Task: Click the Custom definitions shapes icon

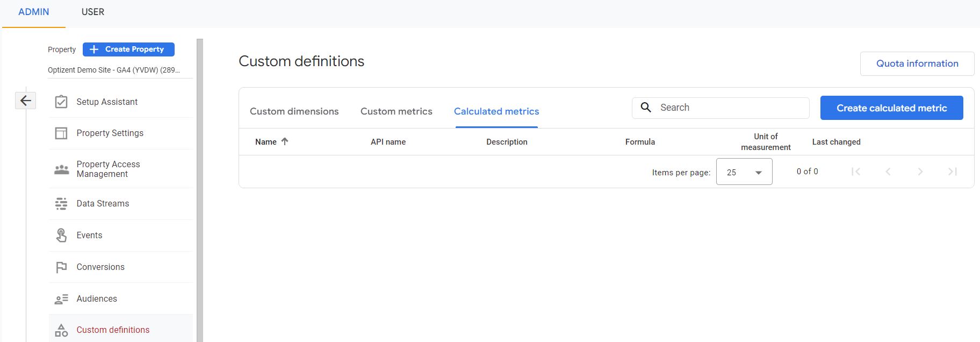Action: tap(61, 330)
